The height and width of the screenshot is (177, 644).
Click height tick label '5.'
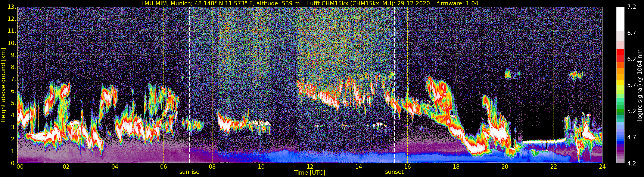13,103
